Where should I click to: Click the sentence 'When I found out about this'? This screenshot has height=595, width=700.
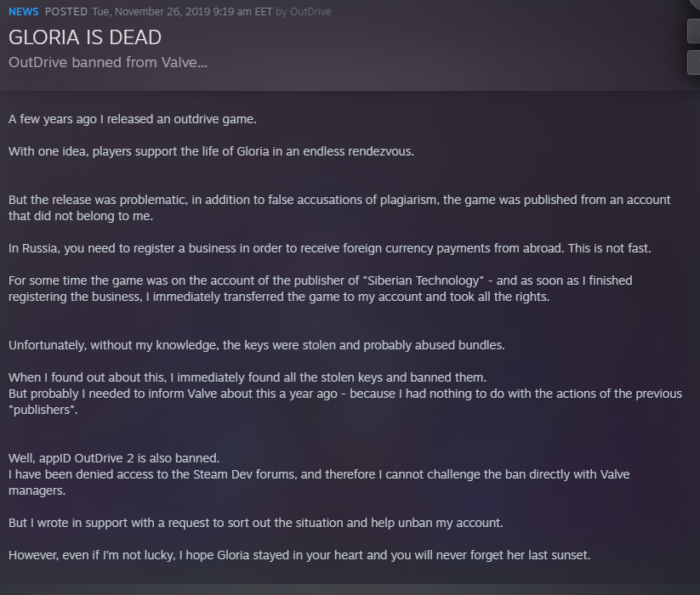(x=248, y=377)
